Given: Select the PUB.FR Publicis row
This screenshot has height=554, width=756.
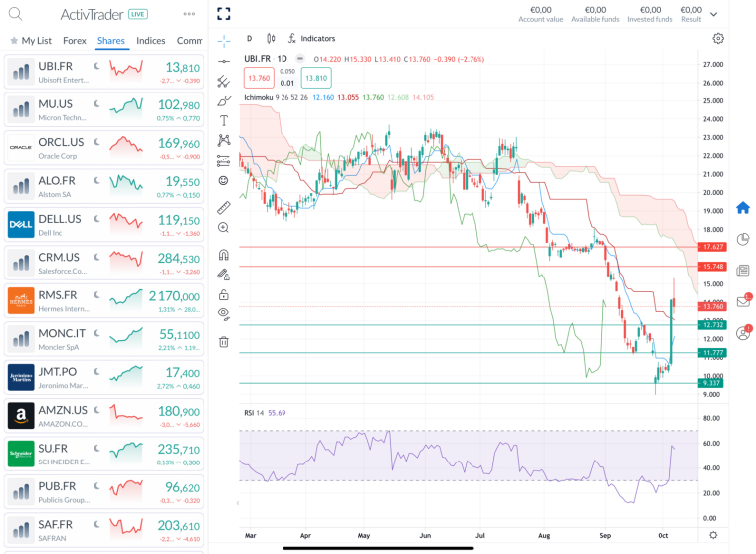Looking at the screenshot, I should [x=103, y=491].
